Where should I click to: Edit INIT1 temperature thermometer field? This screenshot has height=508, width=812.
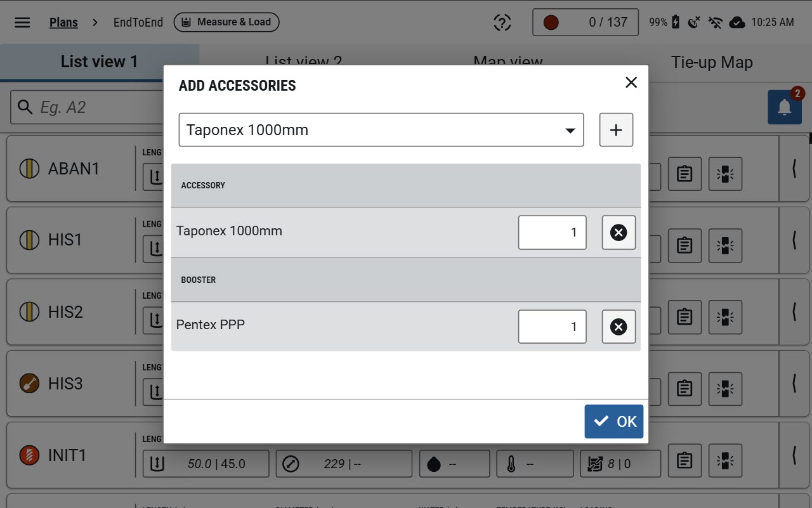point(535,464)
